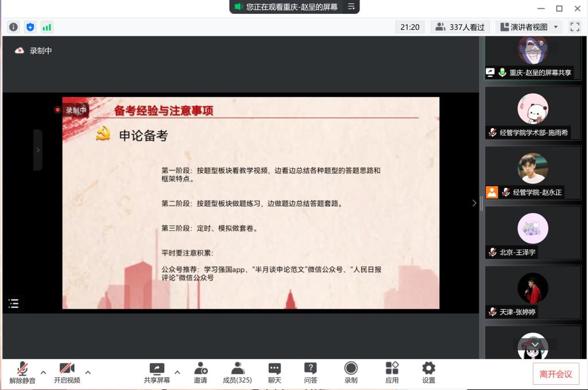Open the slide list icon
Screen dimensions: 588x390
14,303
